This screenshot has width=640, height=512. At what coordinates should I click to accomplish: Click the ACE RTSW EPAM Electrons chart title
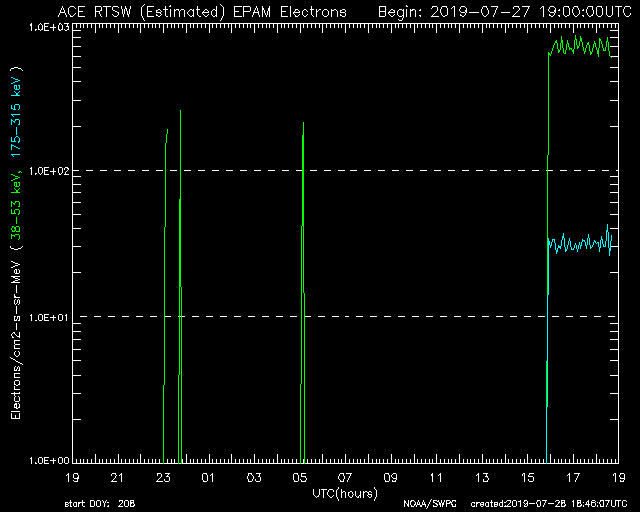[x=202, y=11]
